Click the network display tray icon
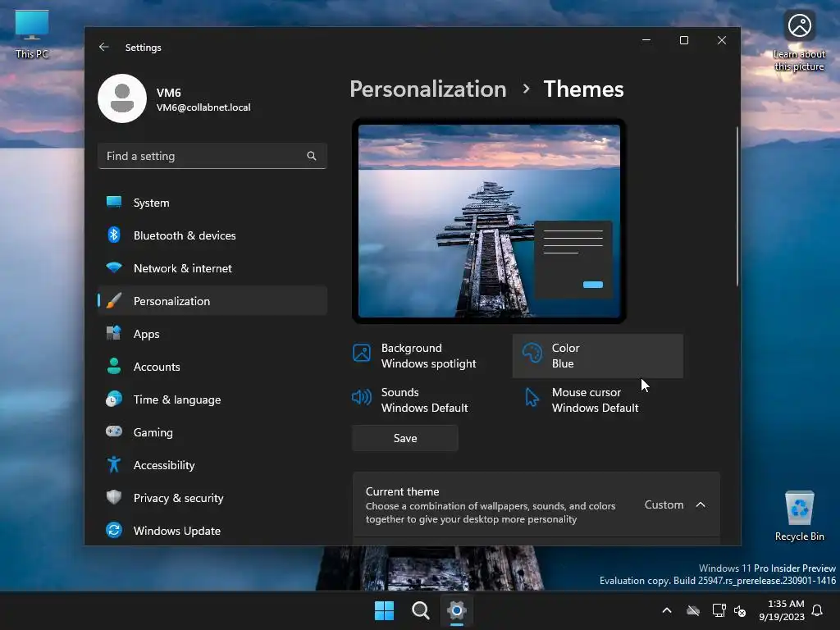 click(x=719, y=610)
